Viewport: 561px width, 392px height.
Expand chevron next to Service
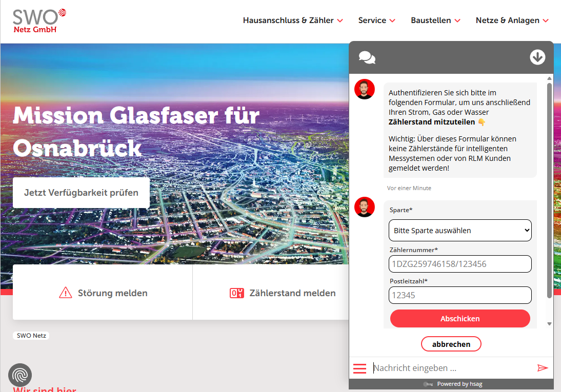[392, 20]
